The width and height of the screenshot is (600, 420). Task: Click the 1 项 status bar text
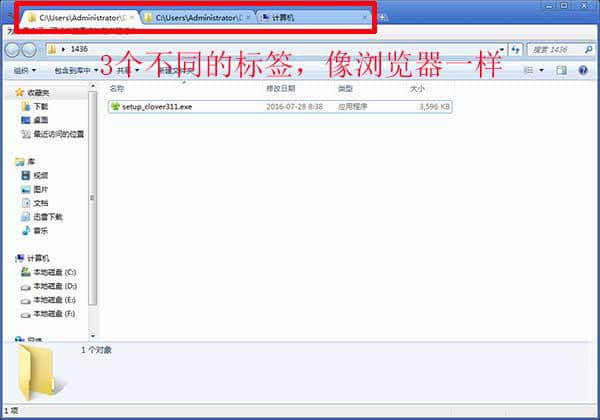11,411
